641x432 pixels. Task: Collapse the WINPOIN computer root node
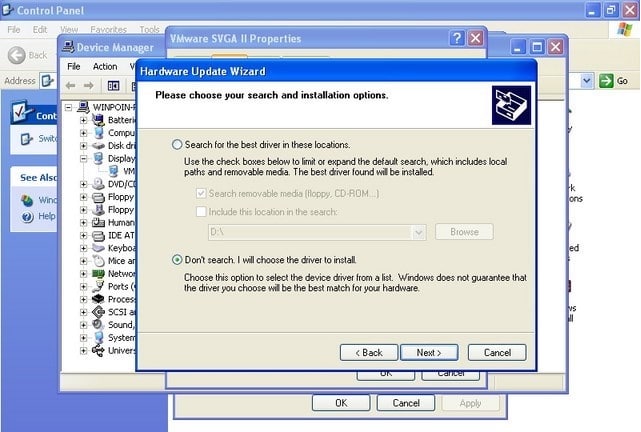tap(69, 107)
